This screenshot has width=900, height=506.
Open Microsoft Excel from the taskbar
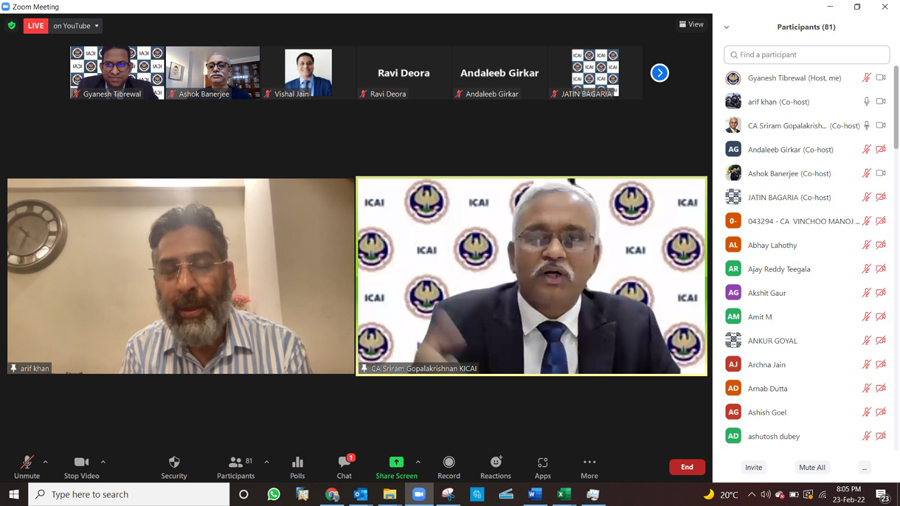pos(564,494)
